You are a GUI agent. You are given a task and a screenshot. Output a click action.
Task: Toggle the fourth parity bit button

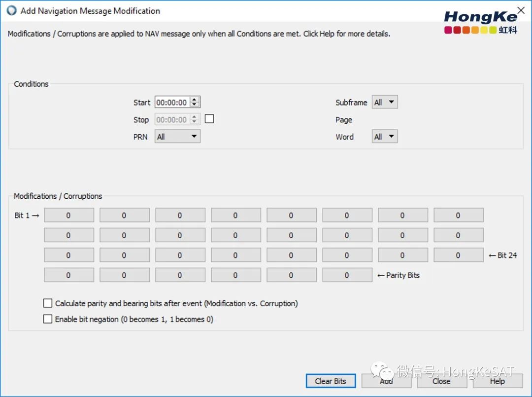[x=236, y=275]
